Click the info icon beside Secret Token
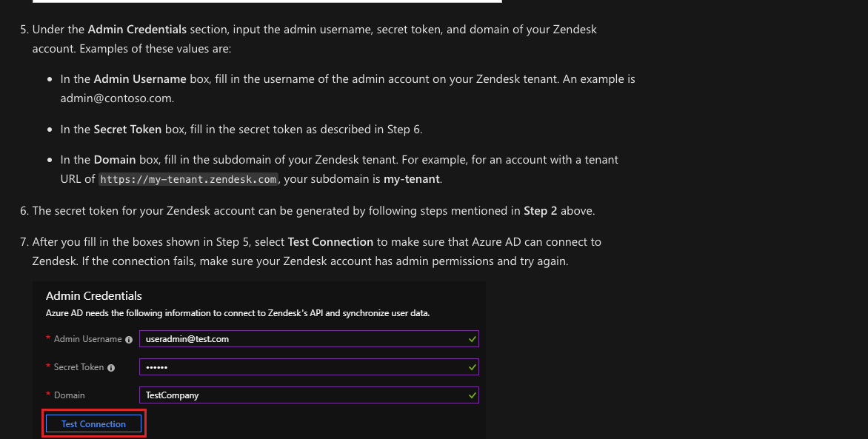The image size is (868, 439). click(x=111, y=368)
